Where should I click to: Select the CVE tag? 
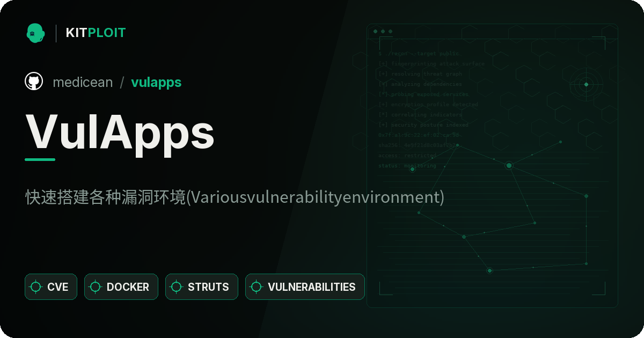(51, 286)
